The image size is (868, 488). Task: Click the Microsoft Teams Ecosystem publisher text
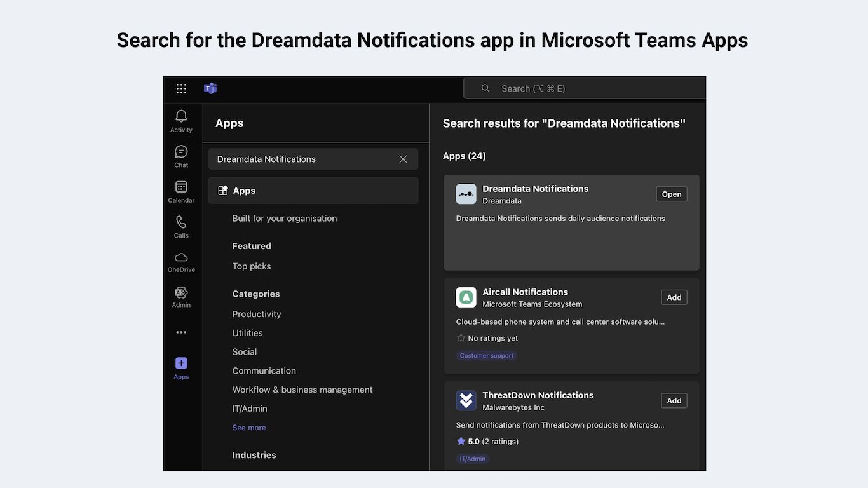tap(532, 304)
